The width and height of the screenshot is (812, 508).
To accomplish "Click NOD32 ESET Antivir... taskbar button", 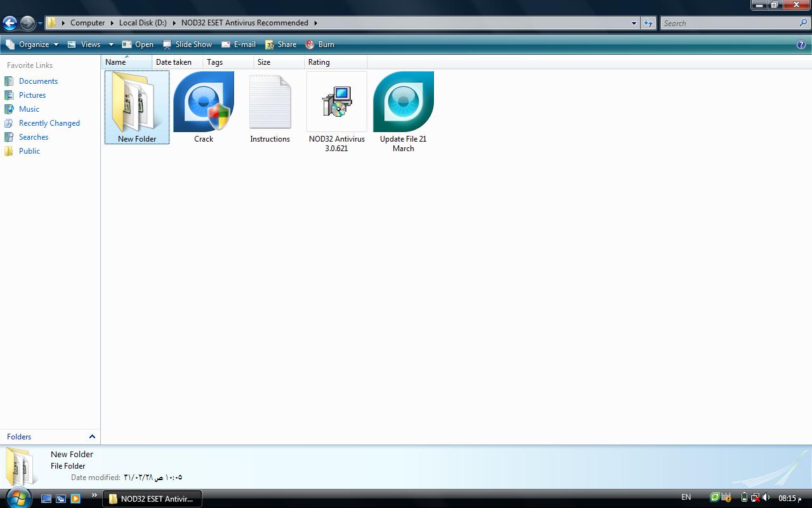I will (152, 498).
